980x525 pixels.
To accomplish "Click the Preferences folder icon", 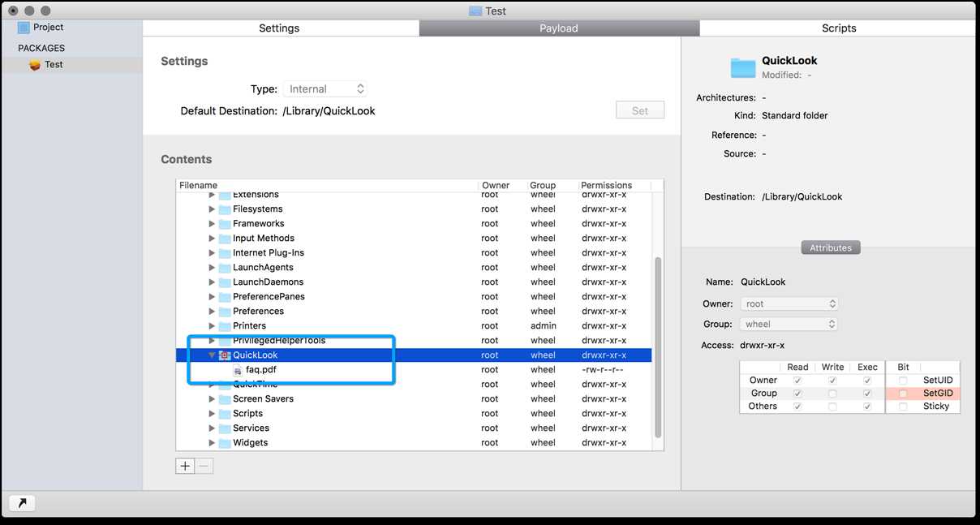I will coord(225,312).
